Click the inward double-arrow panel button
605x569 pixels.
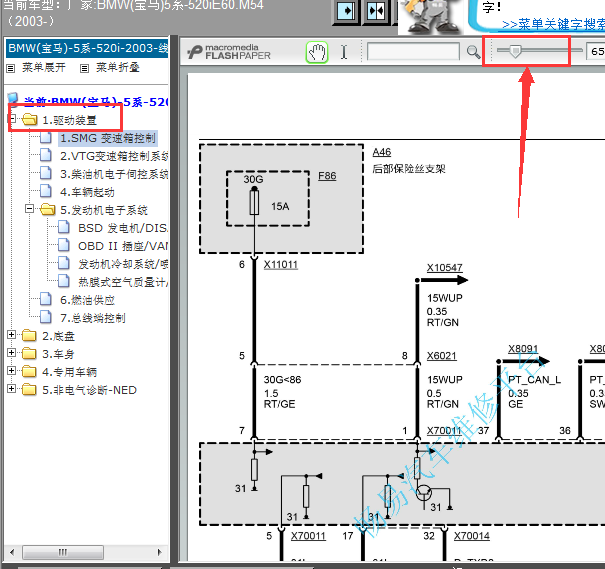pos(376,11)
